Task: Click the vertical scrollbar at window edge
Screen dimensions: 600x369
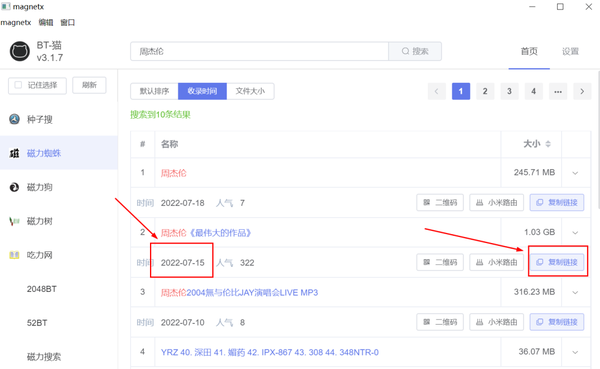Action: coord(598,140)
